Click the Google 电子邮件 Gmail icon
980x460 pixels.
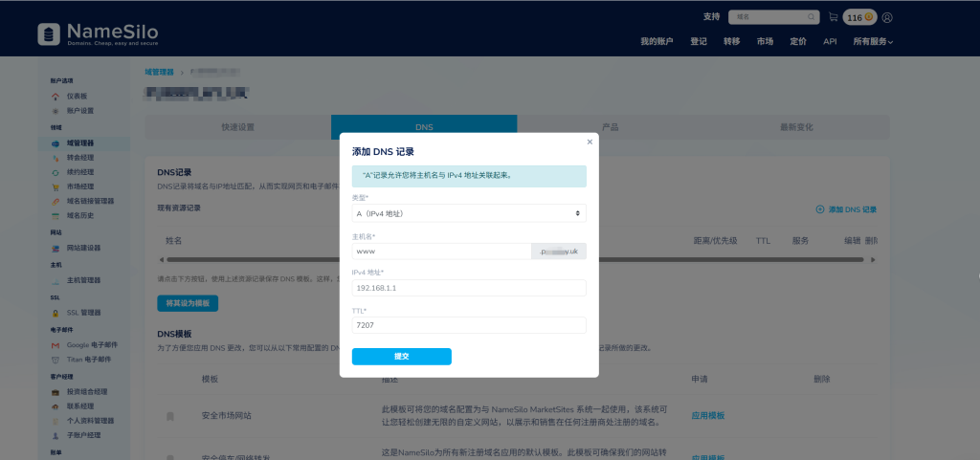coord(56,345)
